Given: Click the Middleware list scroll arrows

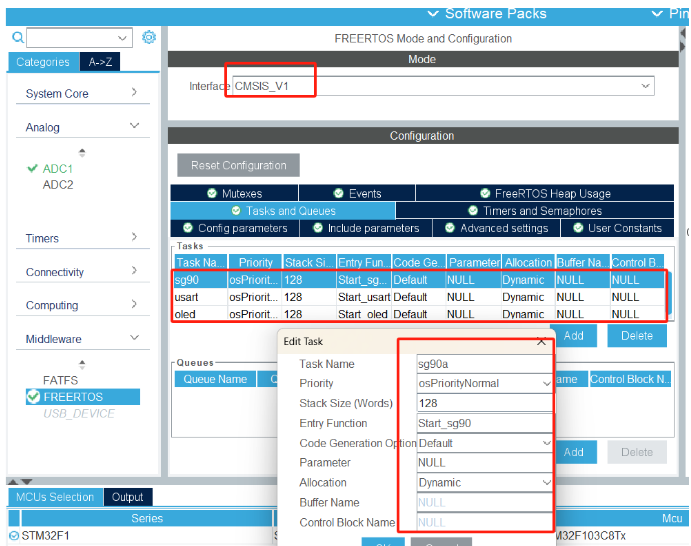Looking at the screenshot, I should pyautogui.click(x=82, y=364).
